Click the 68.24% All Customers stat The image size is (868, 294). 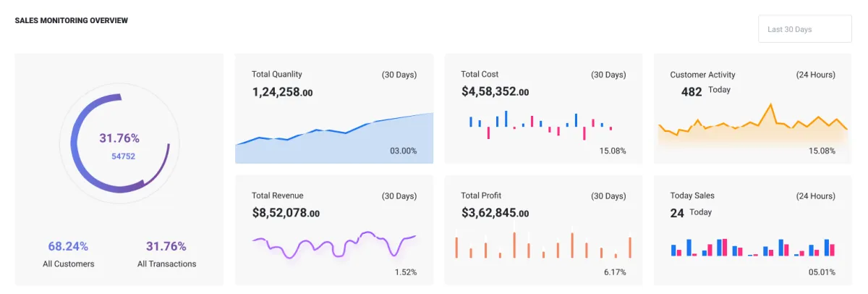click(x=68, y=246)
